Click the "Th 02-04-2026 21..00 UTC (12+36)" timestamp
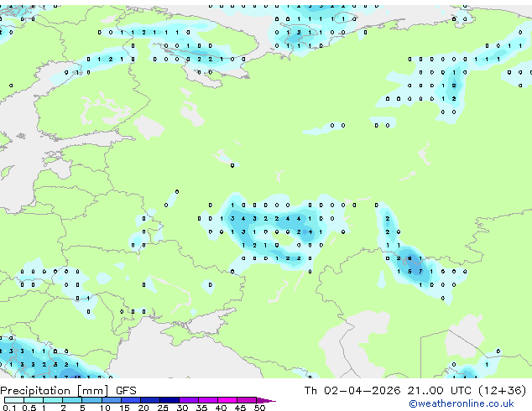The width and height of the screenshot is (532, 411). 415,391
